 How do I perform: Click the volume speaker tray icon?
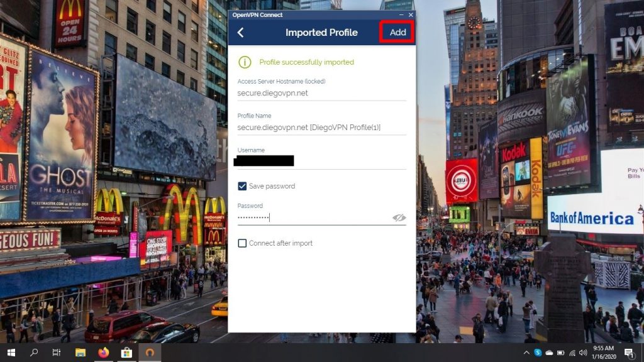[583, 353]
